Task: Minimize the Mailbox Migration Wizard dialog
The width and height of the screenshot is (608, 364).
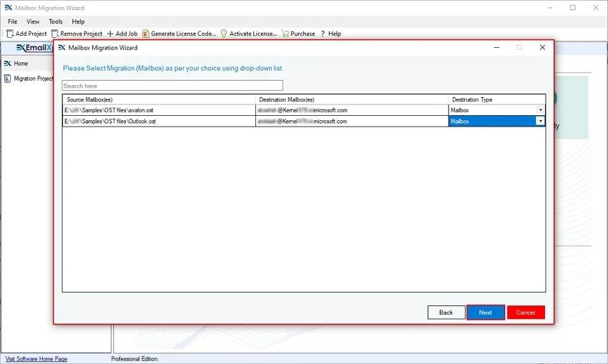Action: tap(496, 47)
